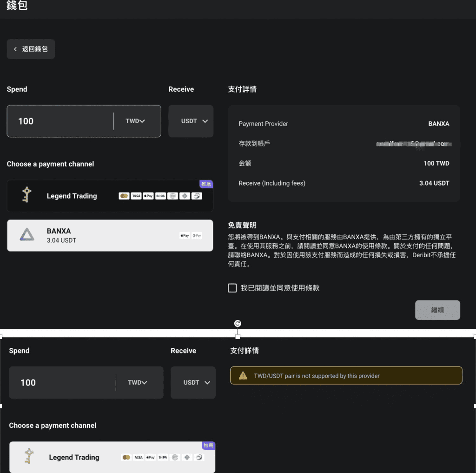This screenshot has height=473, width=476.
Task: Expand the lower USDT receive dropdown
Action: coord(193,382)
